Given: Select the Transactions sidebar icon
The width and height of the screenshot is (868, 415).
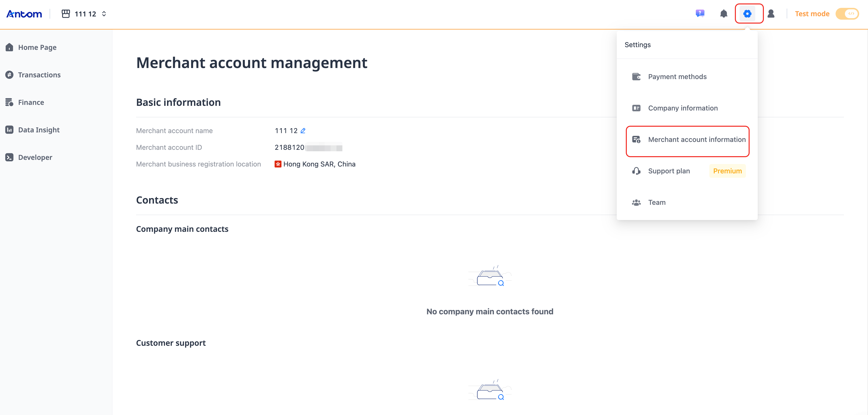Looking at the screenshot, I should (9, 74).
